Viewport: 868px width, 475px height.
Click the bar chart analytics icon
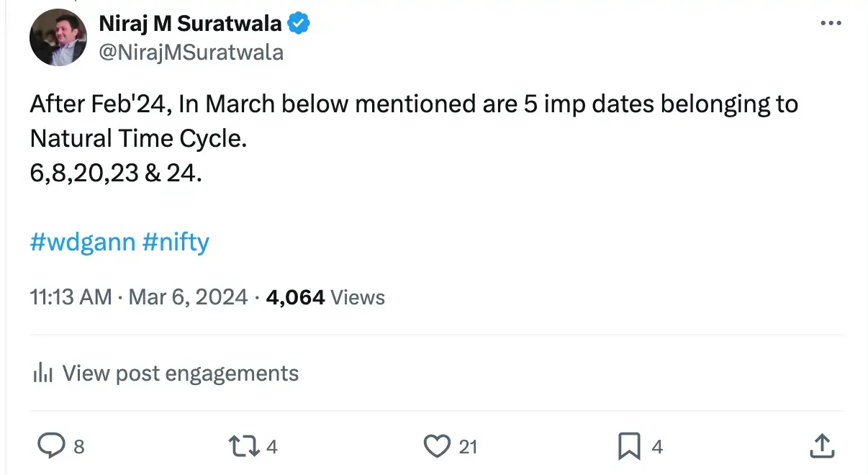[x=43, y=373]
